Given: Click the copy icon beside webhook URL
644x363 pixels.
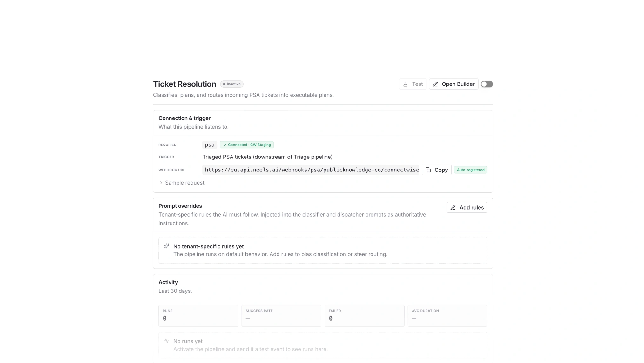Looking at the screenshot, I should 428,170.
